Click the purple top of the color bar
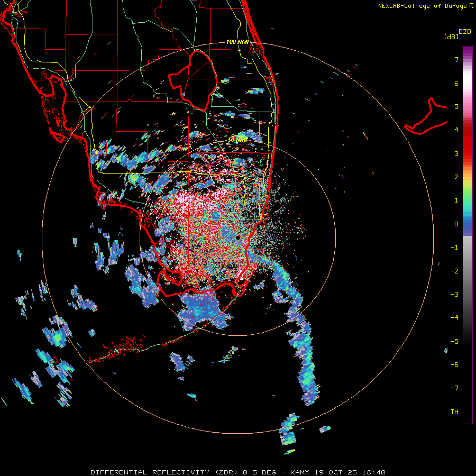The height and width of the screenshot is (476, 476). 467,51
